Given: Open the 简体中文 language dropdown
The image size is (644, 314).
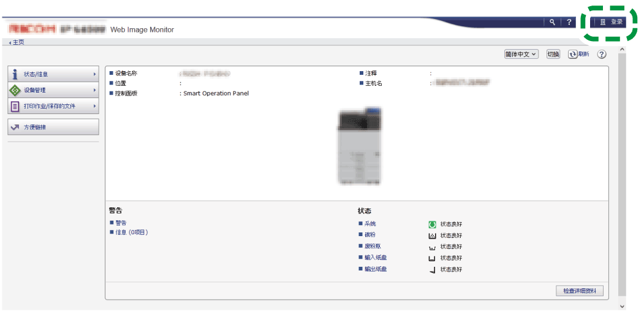Looking at the screenshot, I should click(x=521, y=55).
